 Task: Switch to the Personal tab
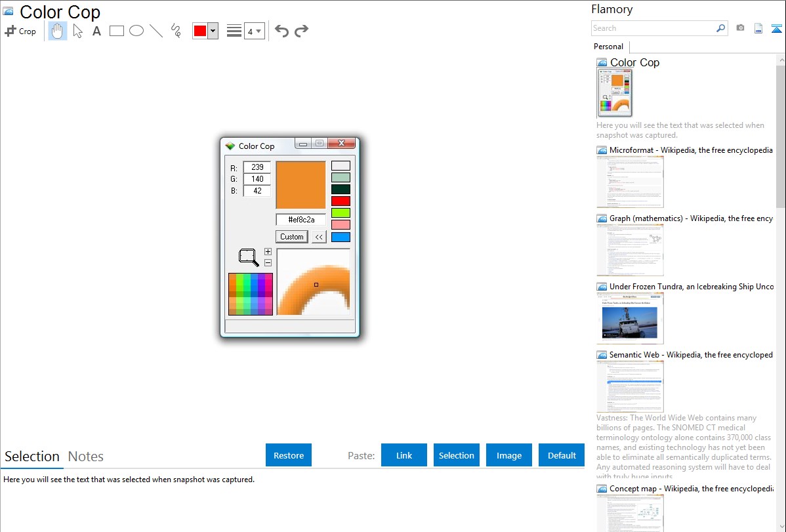click(x=609, y=47)
